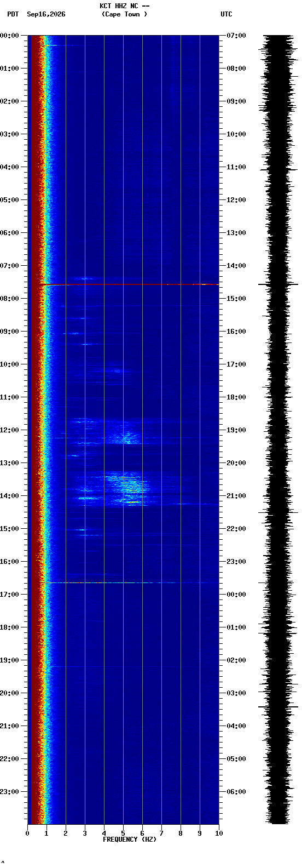
Task: Click the 'Sep16,2026' date label
Action: (x=46, y=14)
